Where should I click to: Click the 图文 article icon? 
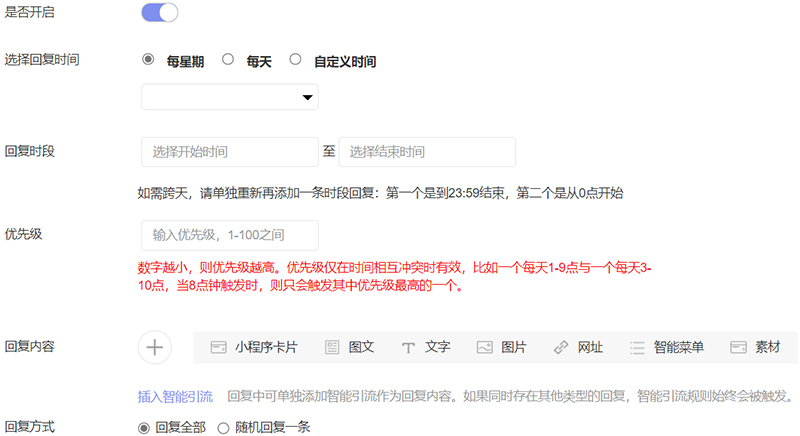332,347
